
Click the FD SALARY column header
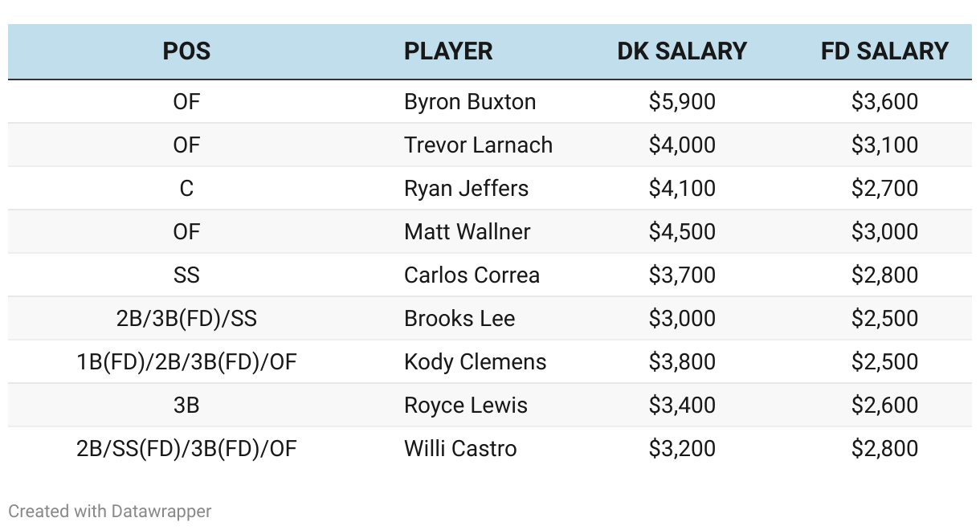point(884,51)
